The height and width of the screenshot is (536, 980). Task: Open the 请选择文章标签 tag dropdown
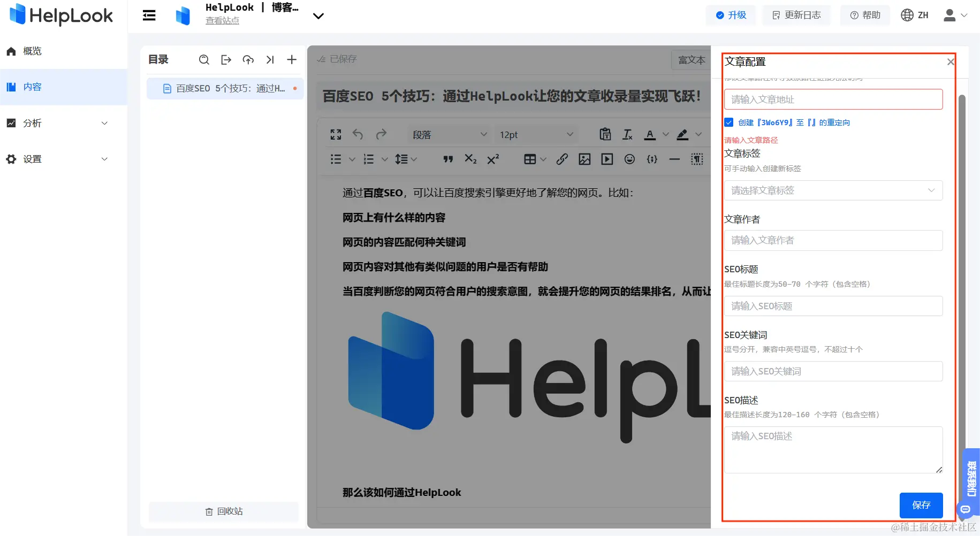833,190
